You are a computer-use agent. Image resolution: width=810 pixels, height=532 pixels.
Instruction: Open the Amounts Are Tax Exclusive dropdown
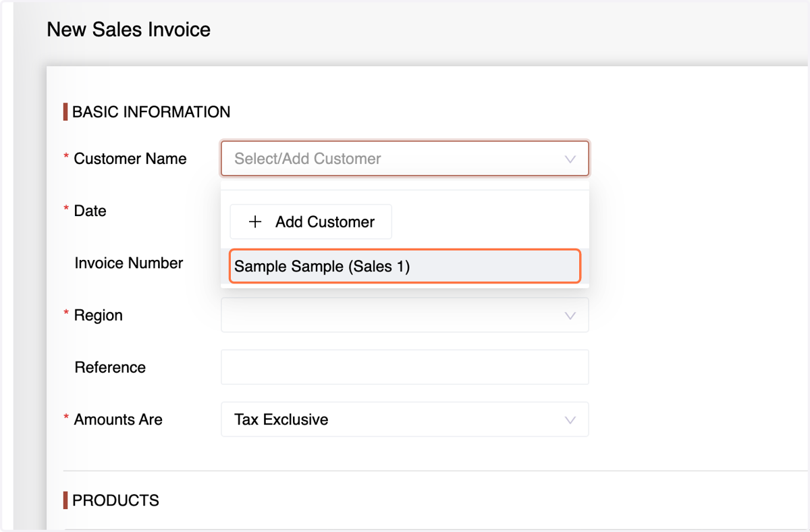coord(404,419)
